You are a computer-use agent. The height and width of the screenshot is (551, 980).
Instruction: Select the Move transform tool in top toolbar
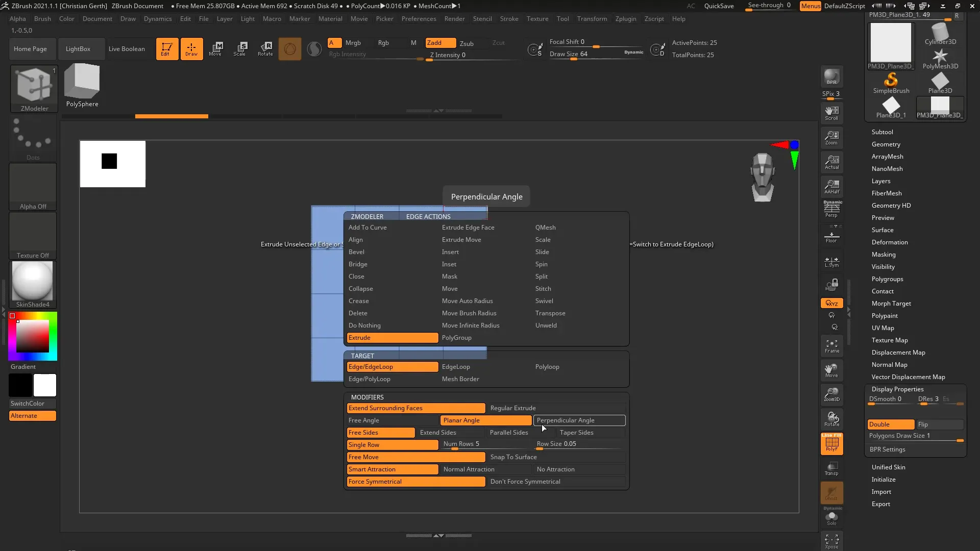point(215,49)
